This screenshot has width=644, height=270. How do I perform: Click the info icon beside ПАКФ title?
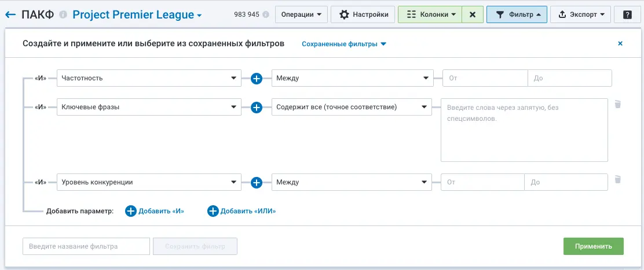63,14
